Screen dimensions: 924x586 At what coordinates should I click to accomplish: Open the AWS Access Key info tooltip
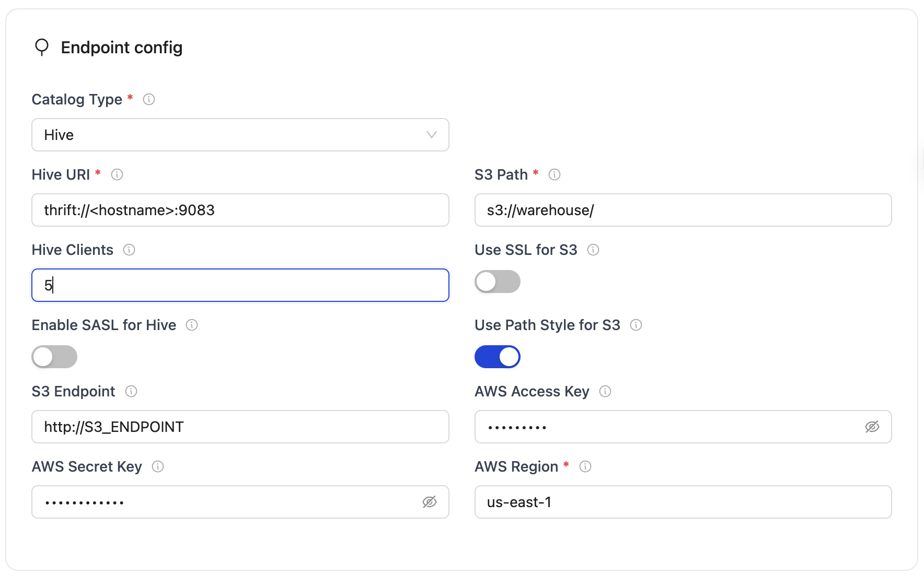(605, 392)
